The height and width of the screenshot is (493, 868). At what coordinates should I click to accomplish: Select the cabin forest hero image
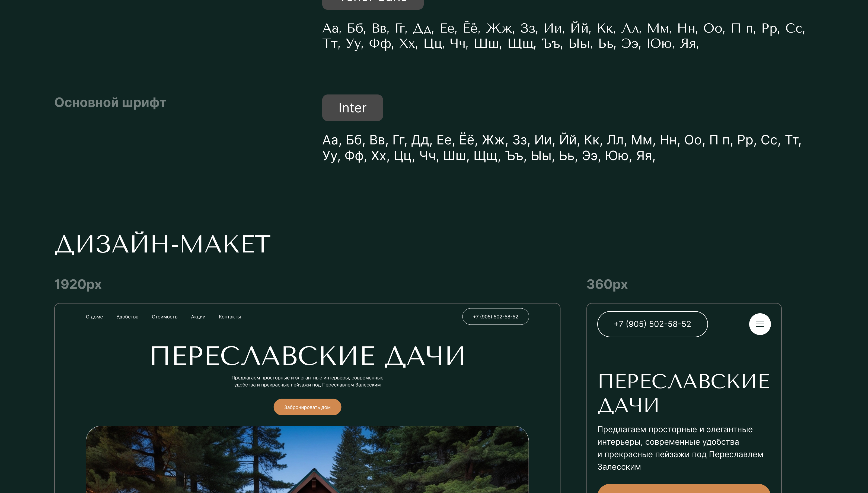point(307,460)
